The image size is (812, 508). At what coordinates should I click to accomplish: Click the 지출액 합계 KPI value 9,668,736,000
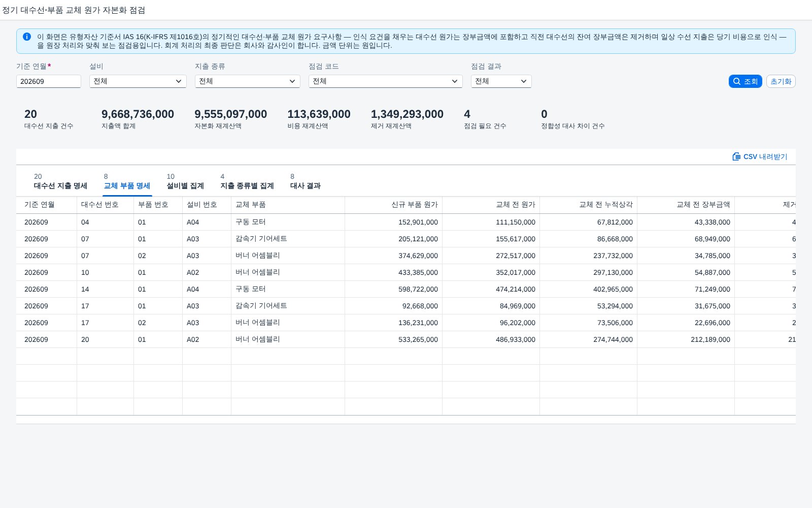tap(138, 114)
